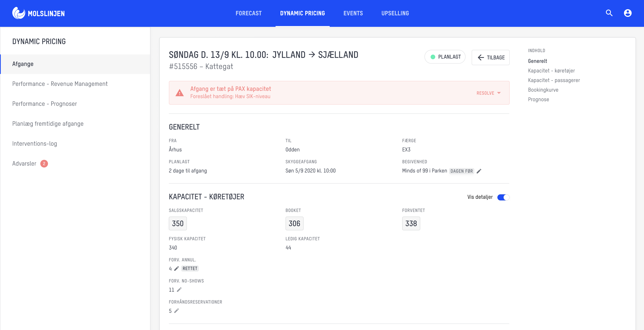Click the DAGEN FØR tag

pyautogui.click(x=462, y=171)
